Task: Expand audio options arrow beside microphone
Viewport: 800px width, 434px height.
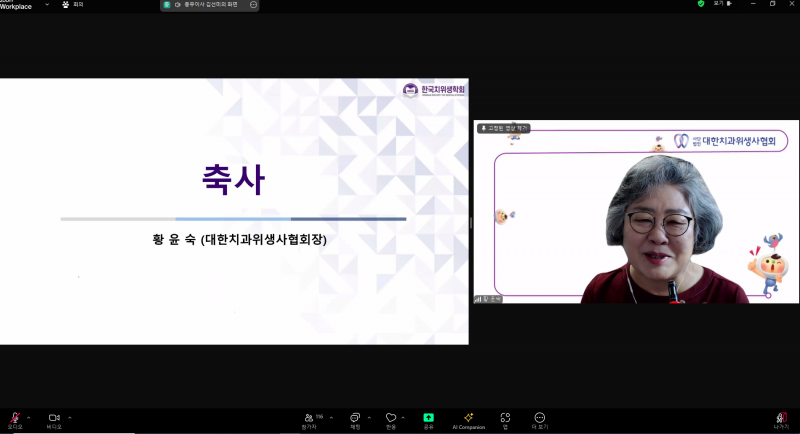Action: (28, 417)
